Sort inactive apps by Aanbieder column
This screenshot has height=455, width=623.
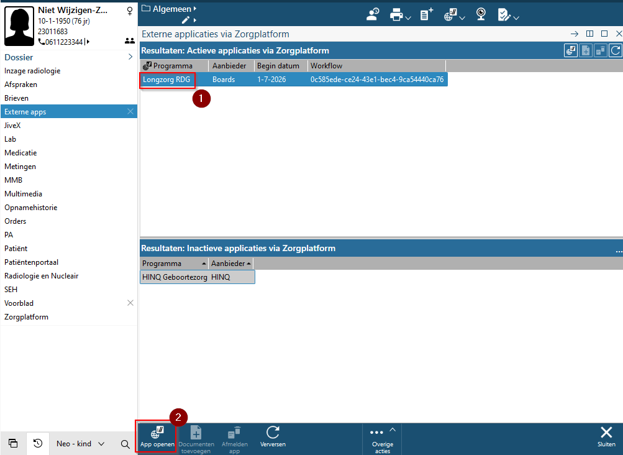tap(231, 263)
